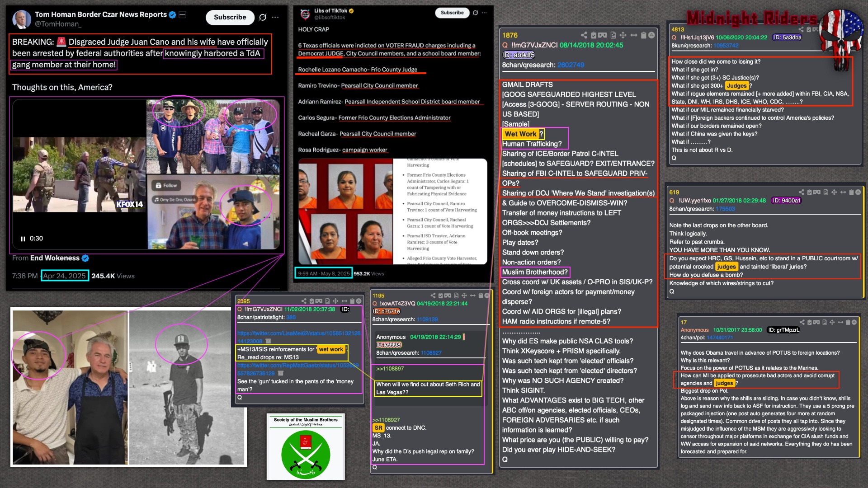The image size is (868, 488).
Task: Open qresearch post link 175503
Action: (x=725, y=209)
